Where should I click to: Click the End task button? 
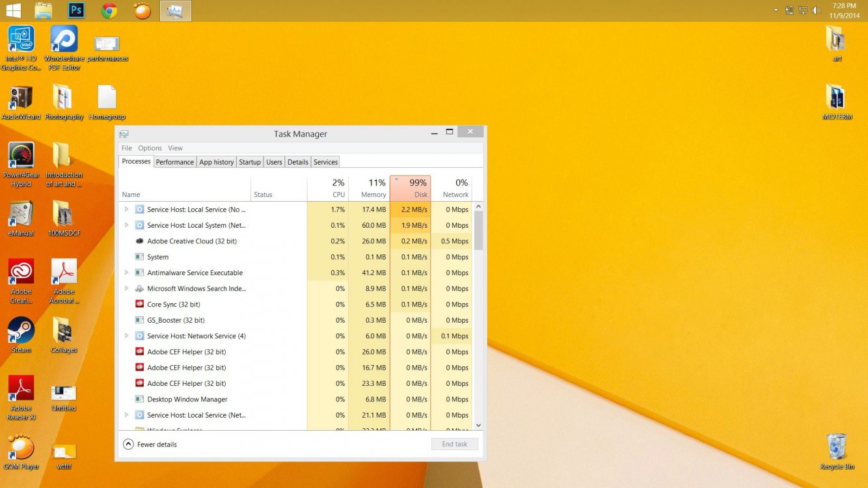click(x=455, y=444)
